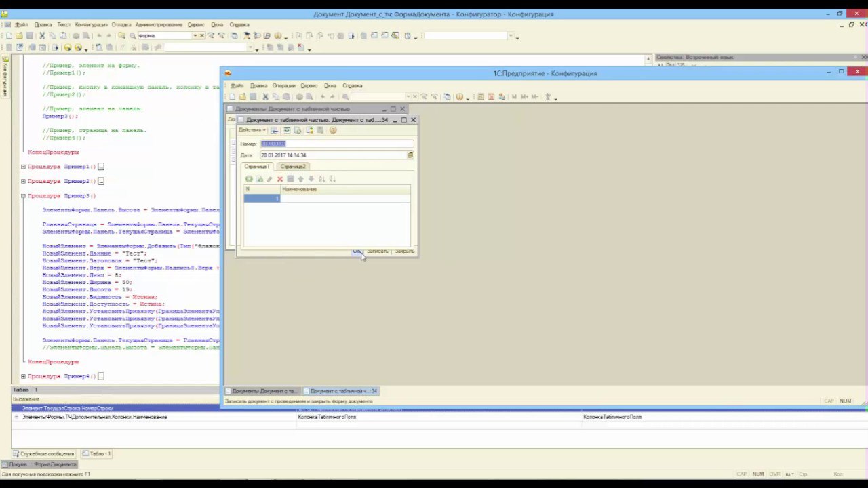Click the calendar picker beside the Дата field
The height and width of the screenshot is (488, 868).
pyautogui.click(x=410, y=155)
